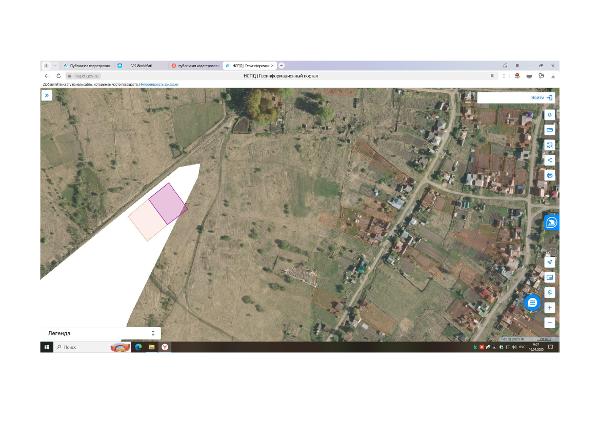Click the taskbar clock

[536, 347]
